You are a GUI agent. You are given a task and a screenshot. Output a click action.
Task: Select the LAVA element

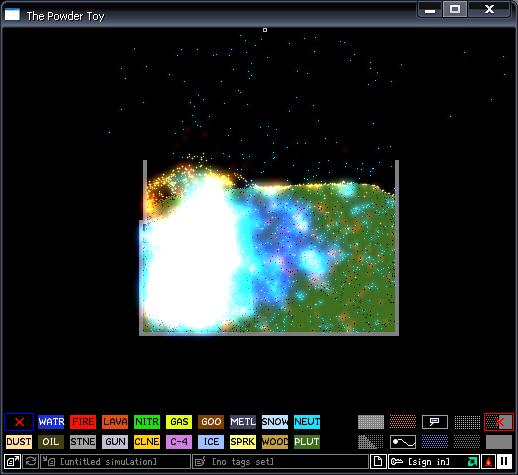click(x=115, y=422)
